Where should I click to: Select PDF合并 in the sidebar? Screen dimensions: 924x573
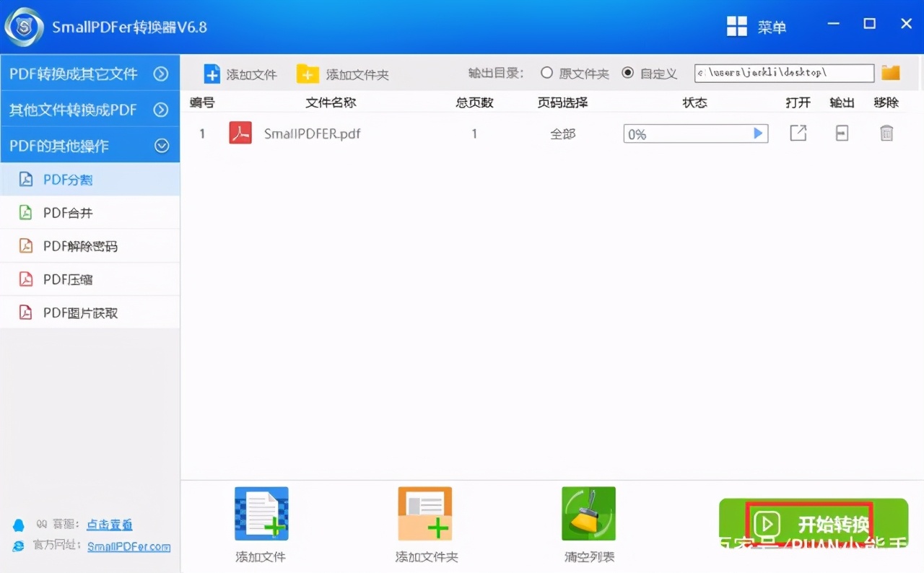90,213
